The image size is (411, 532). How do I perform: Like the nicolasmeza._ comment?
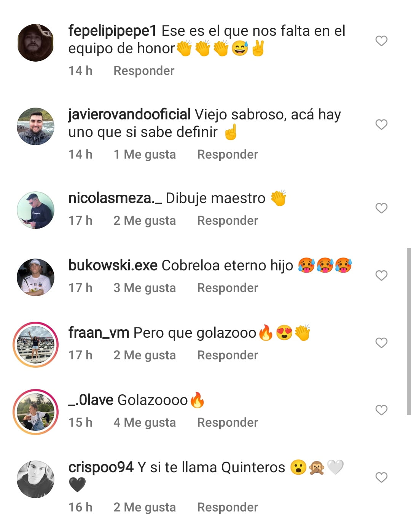pos(381,208)
